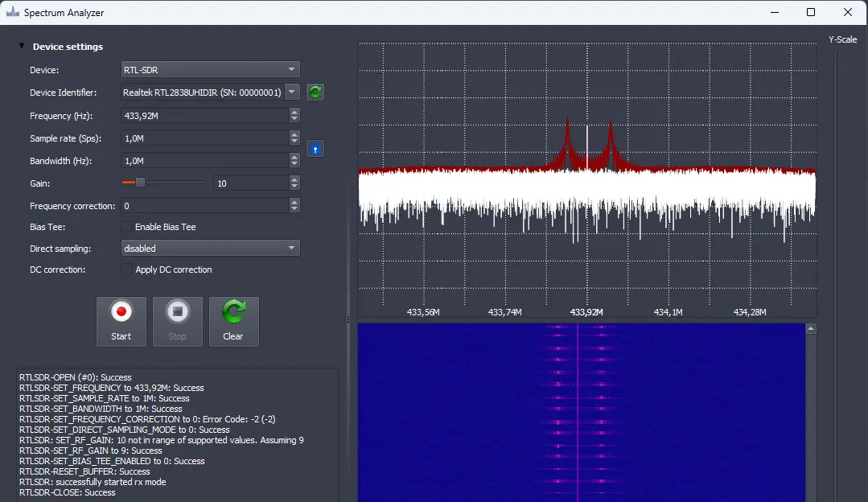Open the Device dropdown showing RTL-SDR

tap(210, 70)
